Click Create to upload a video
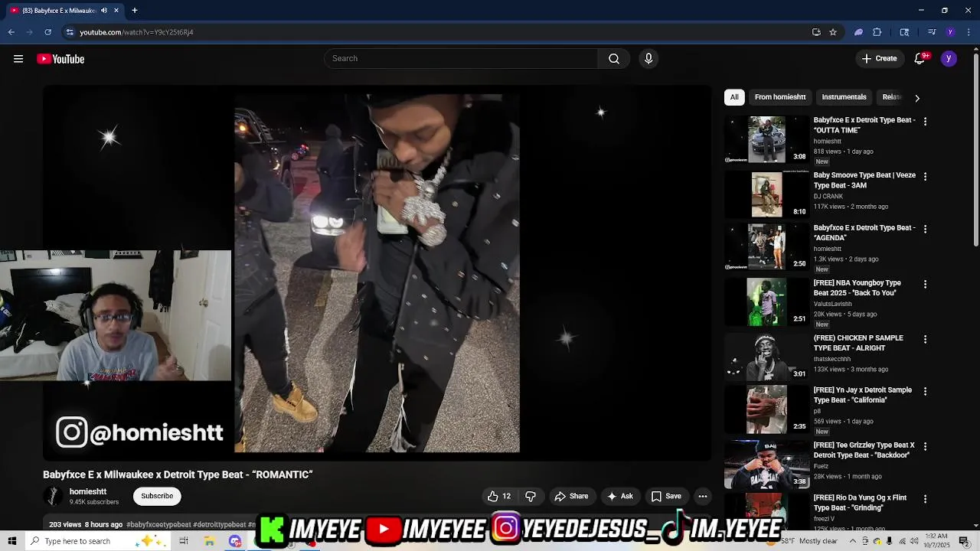The image size is (980, 551). [x=879, y=59]
